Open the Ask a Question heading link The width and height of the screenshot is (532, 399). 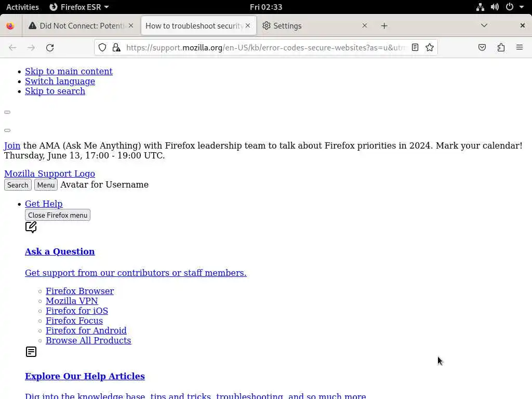click(60, 251)
